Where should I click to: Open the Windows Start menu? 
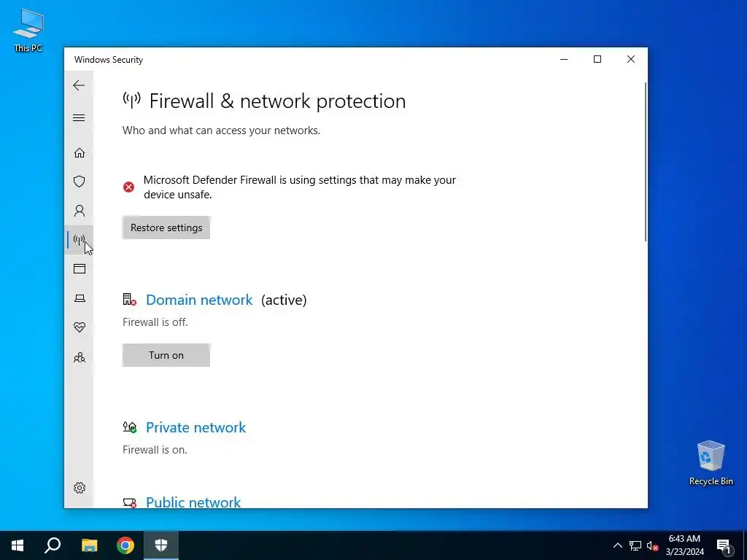coord(18,545)
